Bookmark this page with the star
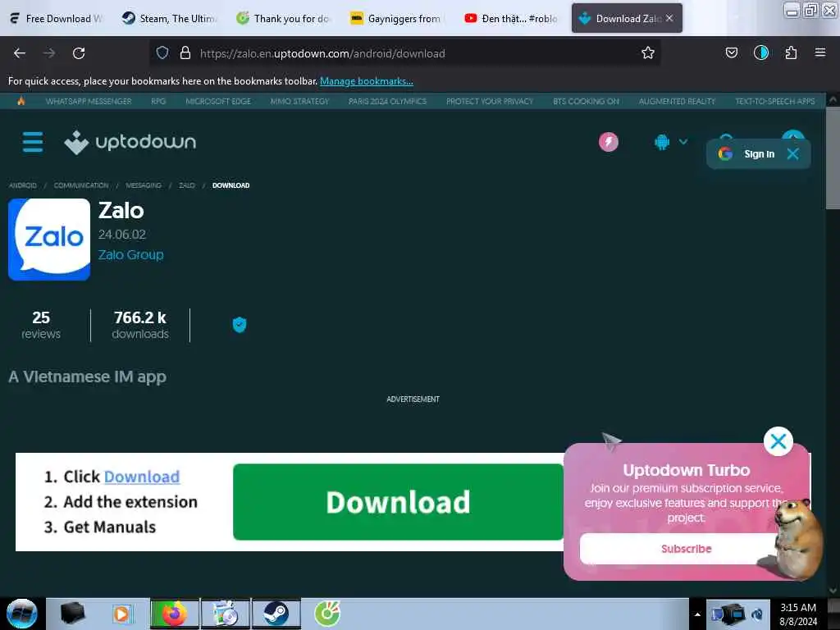840x630 pixels. [x=648, y=52]
